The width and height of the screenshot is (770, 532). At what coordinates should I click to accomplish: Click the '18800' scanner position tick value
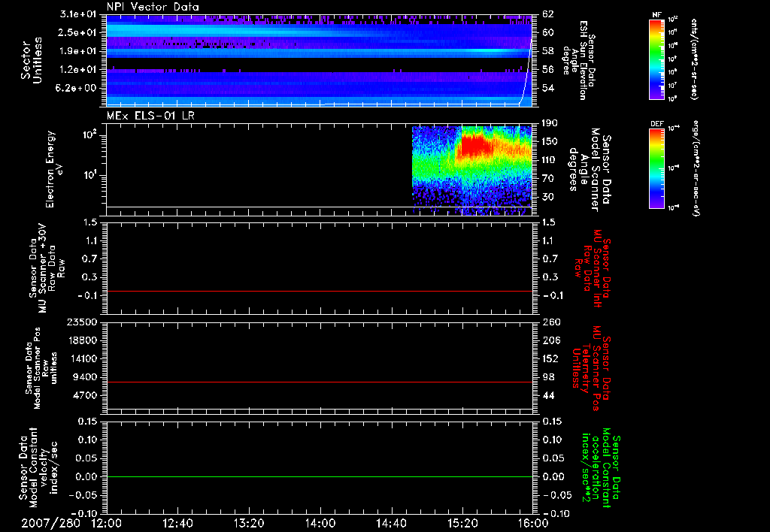pos(81,340)
